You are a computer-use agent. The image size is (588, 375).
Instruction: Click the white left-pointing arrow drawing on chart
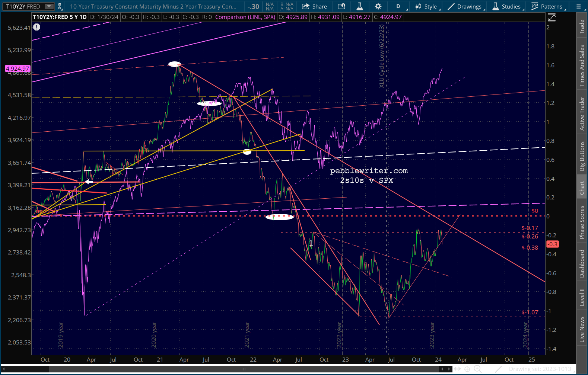pos(89,182)
